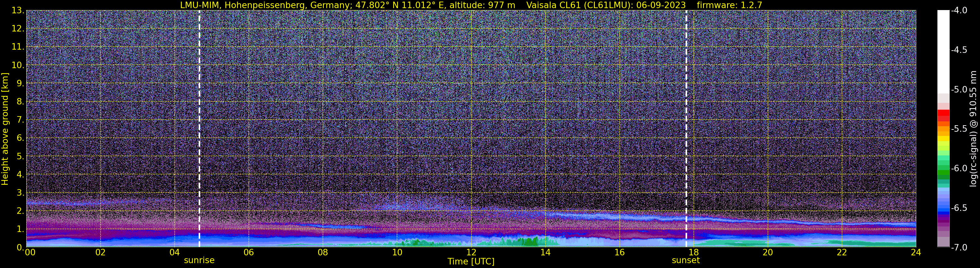
Task: Click the '6.' height tick label
Action: (x=20, y=138)
